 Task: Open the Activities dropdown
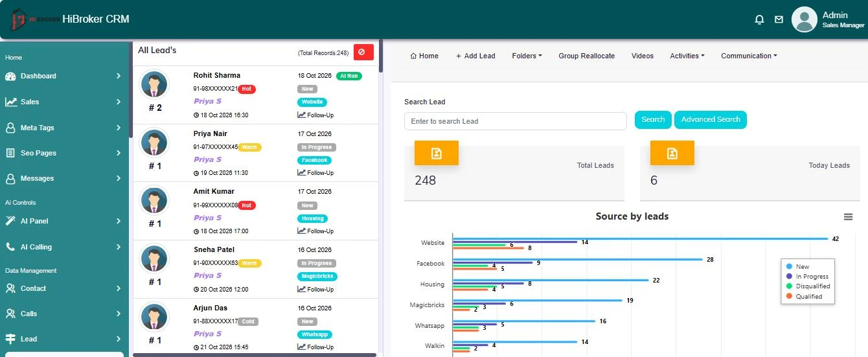click(x=687, y=56)
